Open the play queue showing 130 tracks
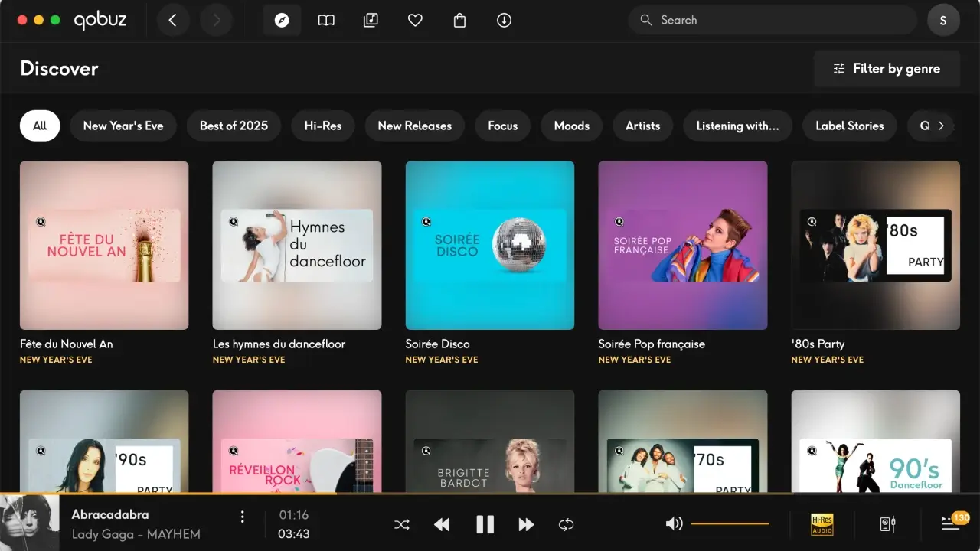Image resolution: width=980 pixels, height=551 pixels. [949, 524]
